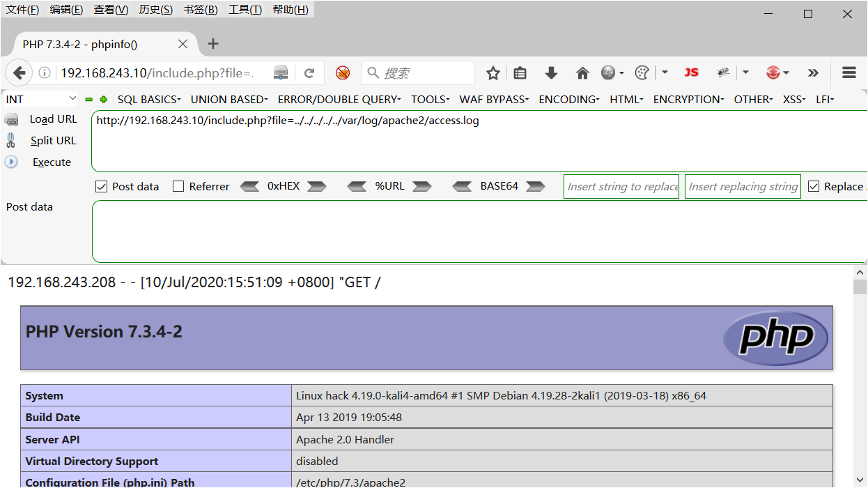This screenshot has width=868, height=488.
Task: Open the INT type dropdown
Action: click(40, 100)
